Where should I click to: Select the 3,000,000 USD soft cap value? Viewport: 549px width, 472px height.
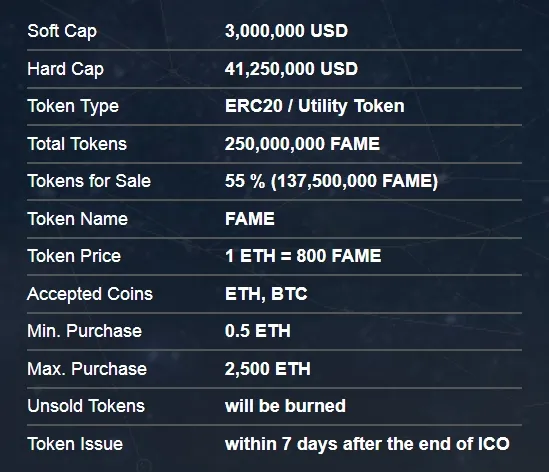tap(286, 31)
